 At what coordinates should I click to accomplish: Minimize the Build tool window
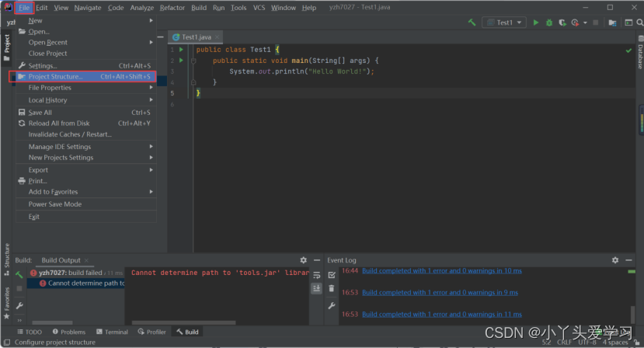[317, 260]
